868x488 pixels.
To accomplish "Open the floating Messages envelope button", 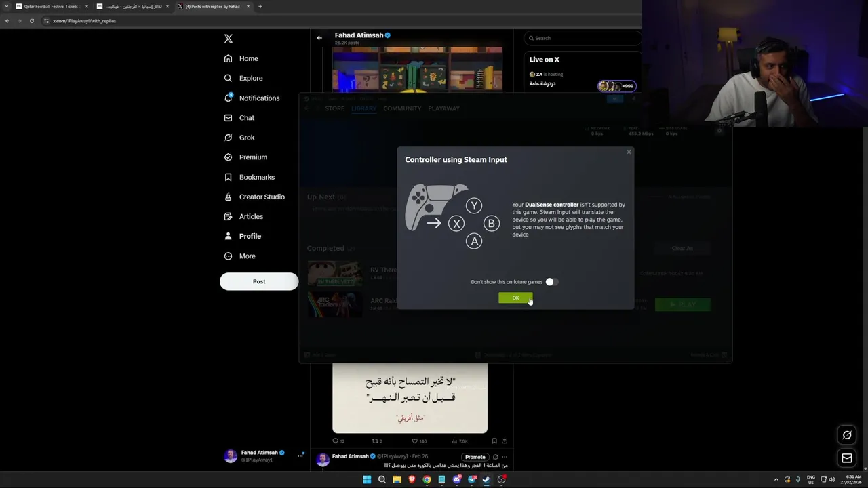I will pos(847,458).
